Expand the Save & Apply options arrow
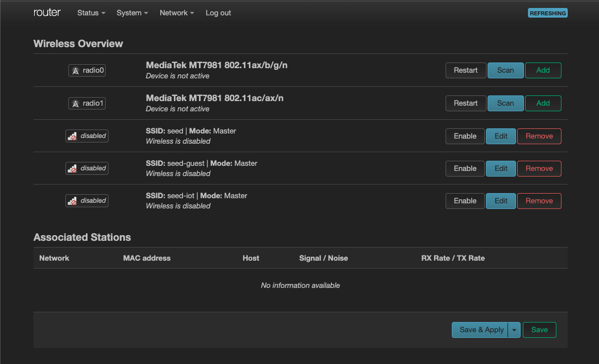Image resolution: width=599 pixels, height=364 pixels. pos(514,330)
